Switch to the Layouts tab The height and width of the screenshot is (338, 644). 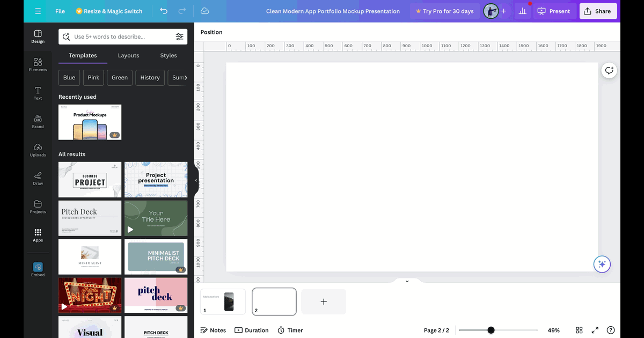coord(128,55)
